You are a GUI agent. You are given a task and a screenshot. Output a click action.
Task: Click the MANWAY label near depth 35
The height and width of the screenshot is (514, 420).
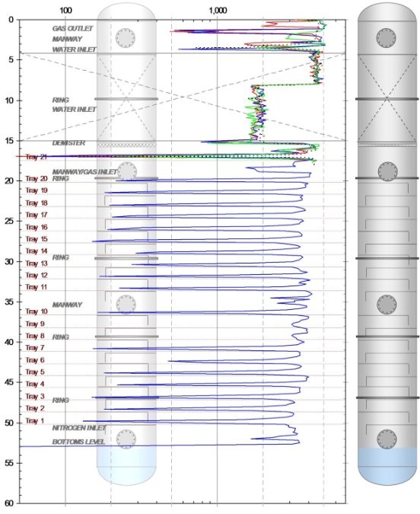[67, 305]
